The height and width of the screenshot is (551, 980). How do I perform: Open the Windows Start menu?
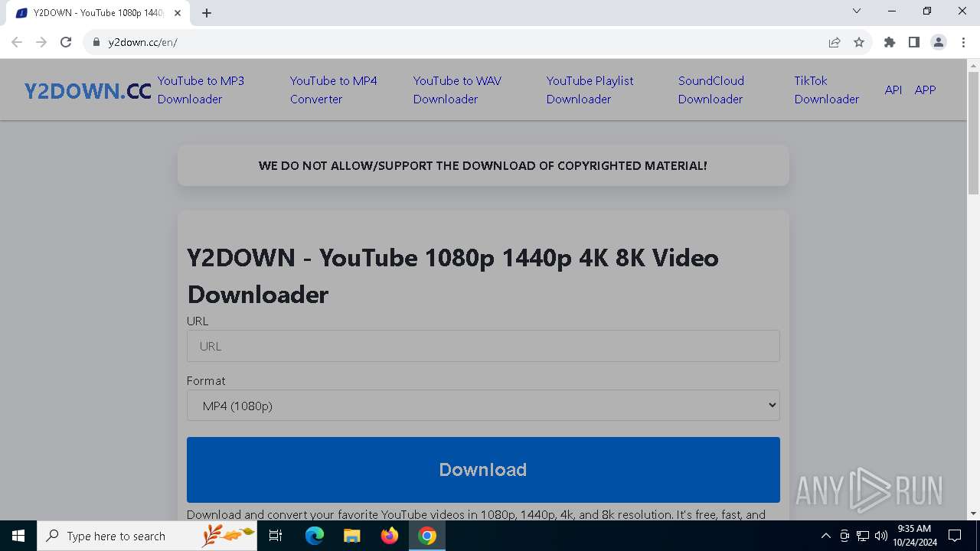(x=18, y=536)
